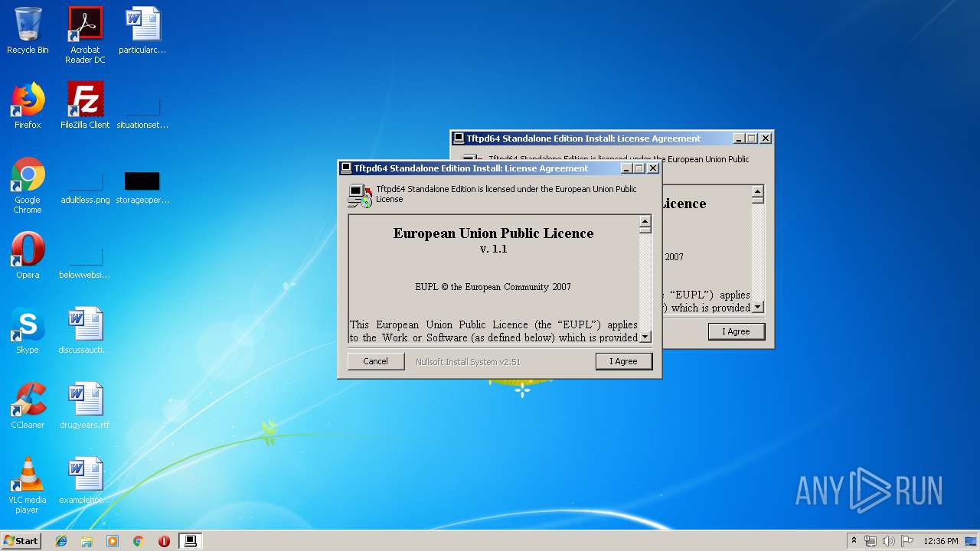Click the 12:36 PM taskbar clock
The height and width of the screenshot is (551, 980).
pyautogui.click(x=941, y=541)
